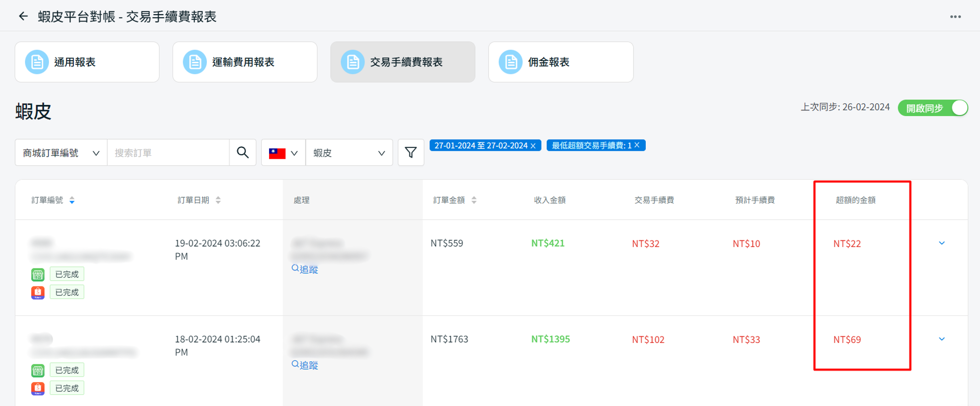
Task: Click the back arrow icon
Action: (x=23, y=16)
